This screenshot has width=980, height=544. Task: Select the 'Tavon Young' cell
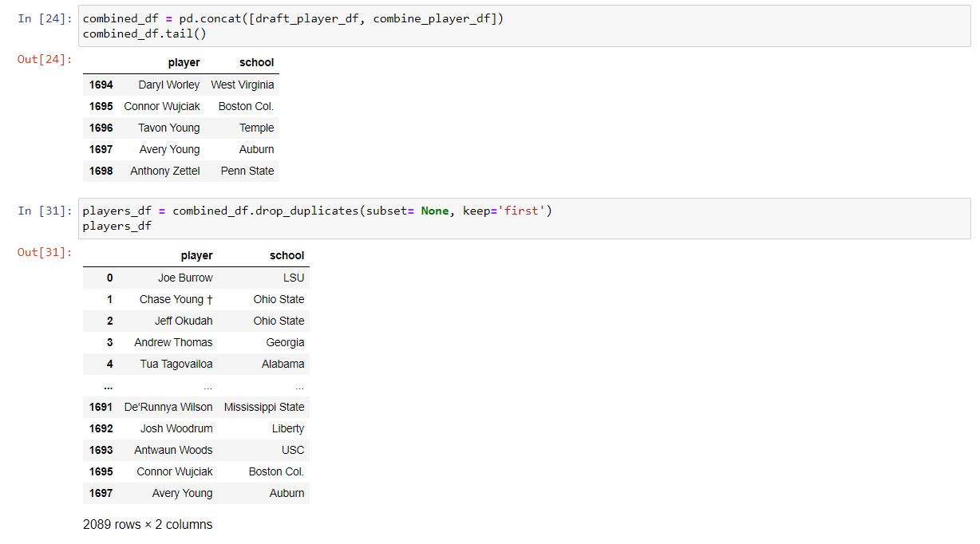coord(169,128)
